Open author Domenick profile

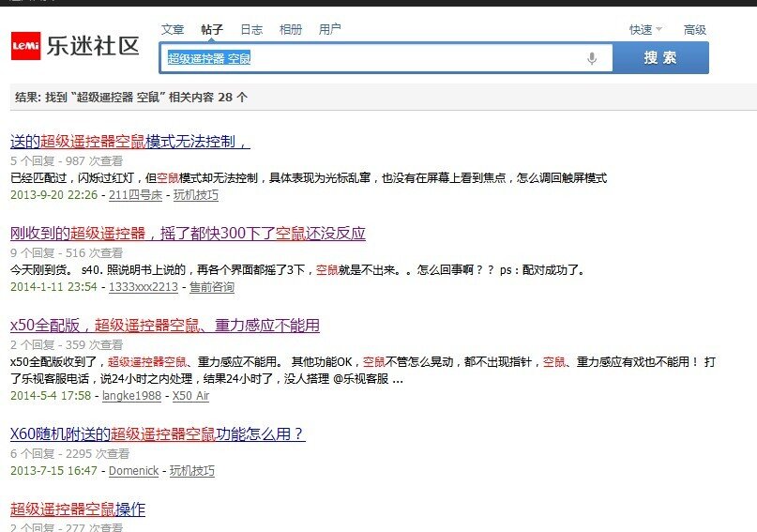click(x=134, y=471)
